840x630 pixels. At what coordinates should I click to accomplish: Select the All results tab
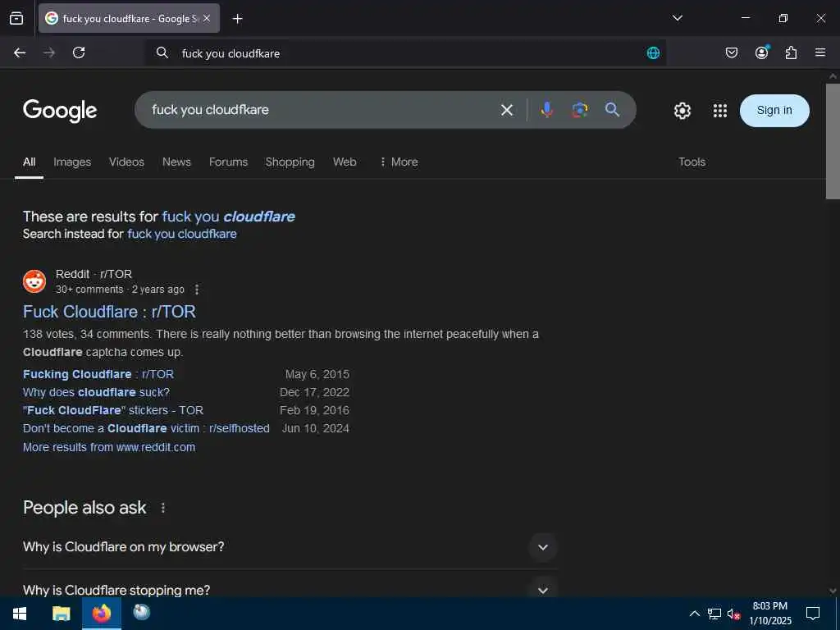click(x=29, y=162)
